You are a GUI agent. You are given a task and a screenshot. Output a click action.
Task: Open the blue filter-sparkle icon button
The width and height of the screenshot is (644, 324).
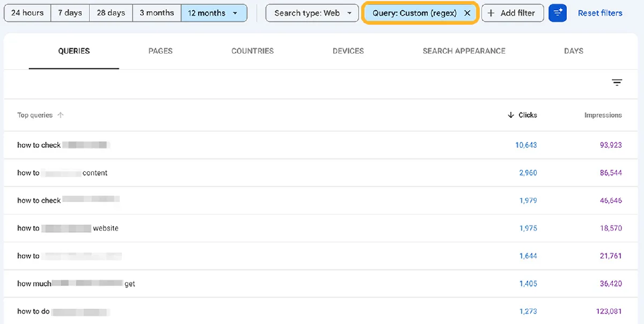tap(558, 13)
